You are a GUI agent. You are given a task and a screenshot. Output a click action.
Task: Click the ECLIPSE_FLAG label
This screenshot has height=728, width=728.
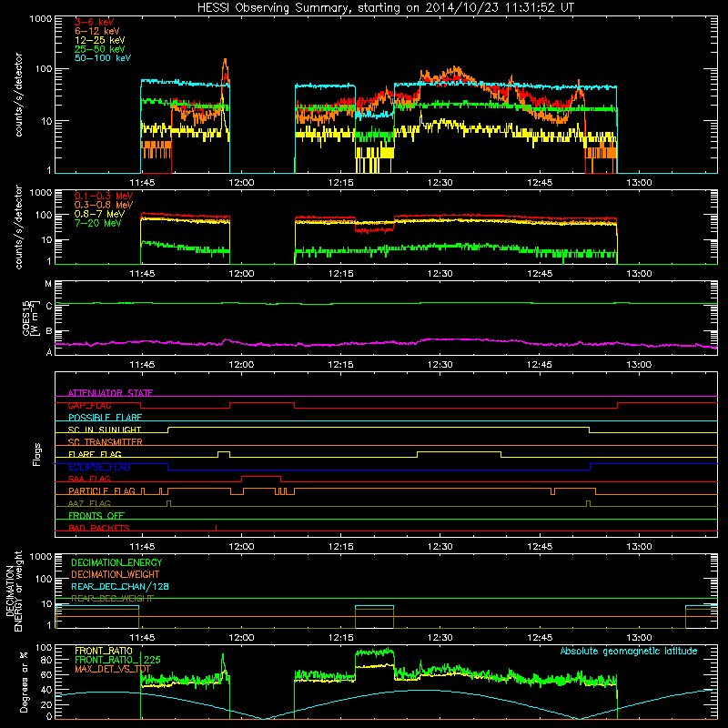99,467
